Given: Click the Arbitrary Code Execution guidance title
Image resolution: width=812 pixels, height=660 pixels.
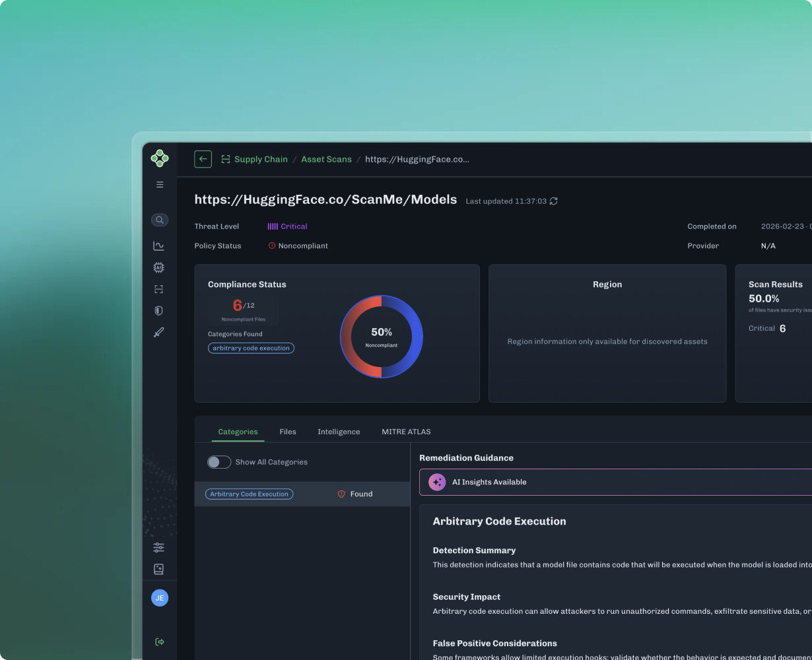Looking at the screenshot, I should [499, 521].
